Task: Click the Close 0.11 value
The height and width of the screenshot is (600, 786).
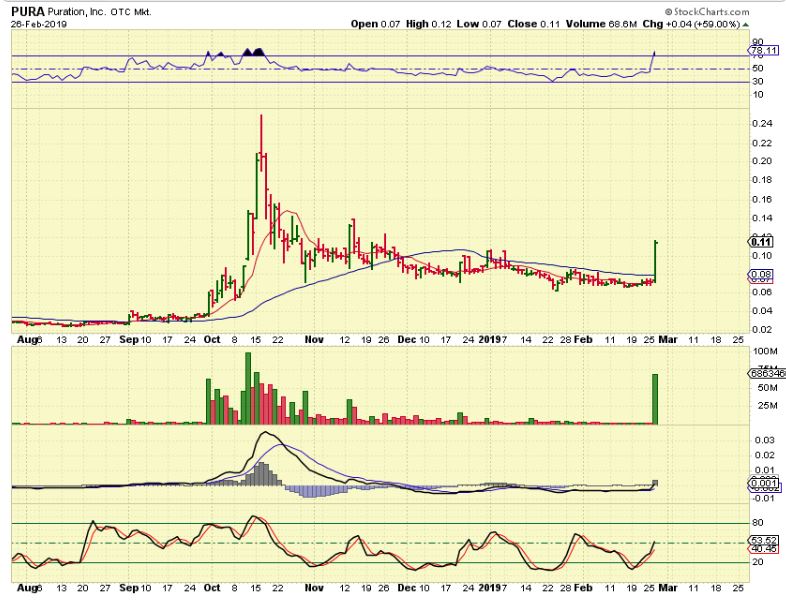Action: click(534, 24)
